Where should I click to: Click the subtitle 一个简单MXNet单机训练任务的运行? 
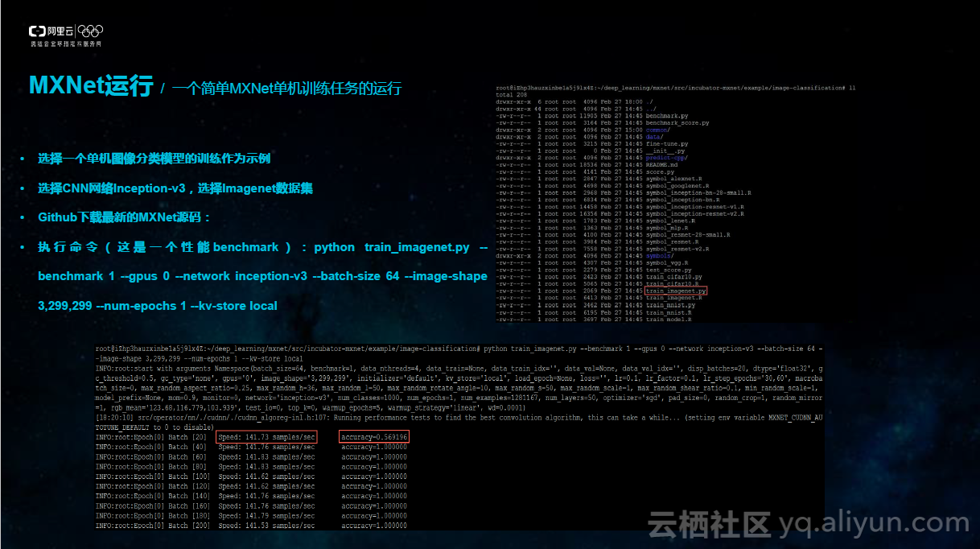pyautogui.click(x=286, y=88)
